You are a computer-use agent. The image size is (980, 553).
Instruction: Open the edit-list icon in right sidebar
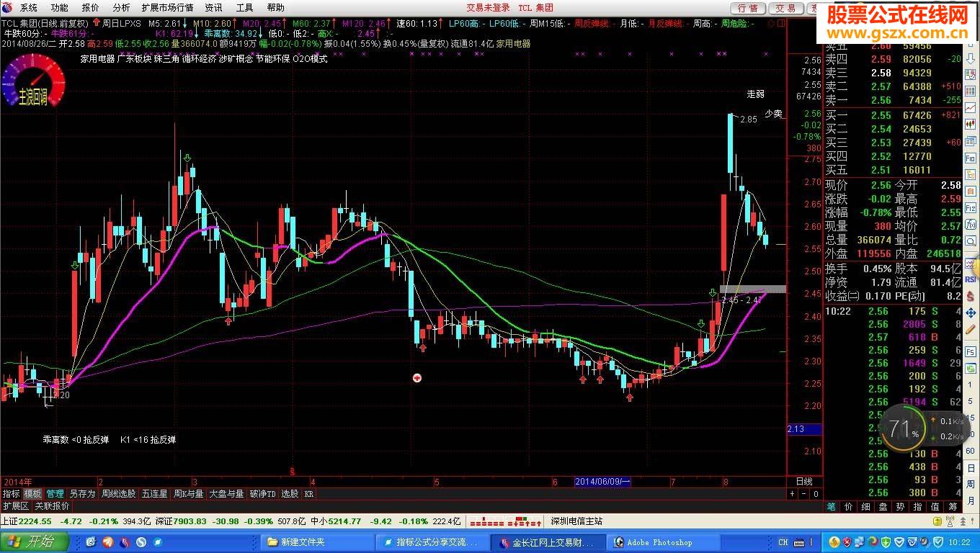click(x=970, y=74)
